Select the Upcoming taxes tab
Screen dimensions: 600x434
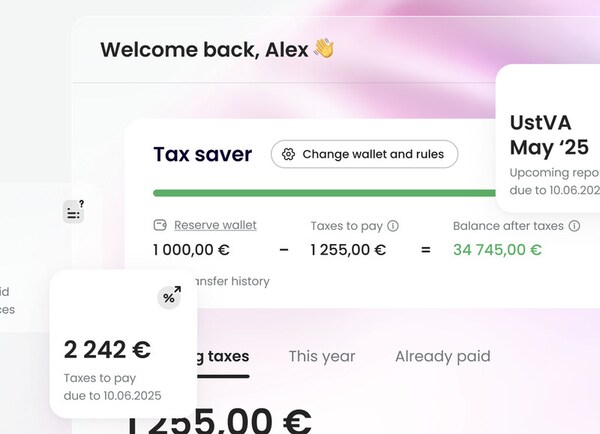click(222, 356)
